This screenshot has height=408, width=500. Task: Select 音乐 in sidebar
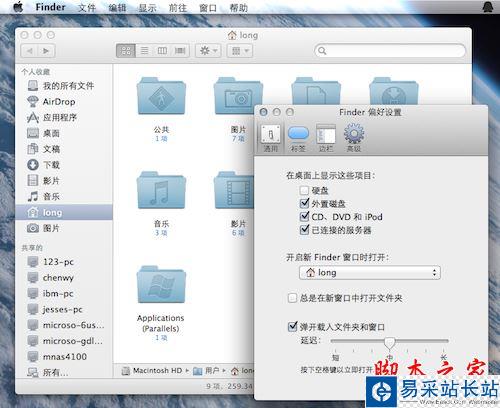64,196
